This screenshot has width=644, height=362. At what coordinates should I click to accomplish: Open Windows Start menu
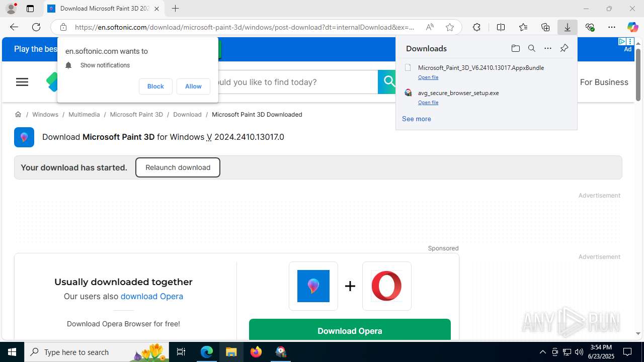[x=12, y=352]
